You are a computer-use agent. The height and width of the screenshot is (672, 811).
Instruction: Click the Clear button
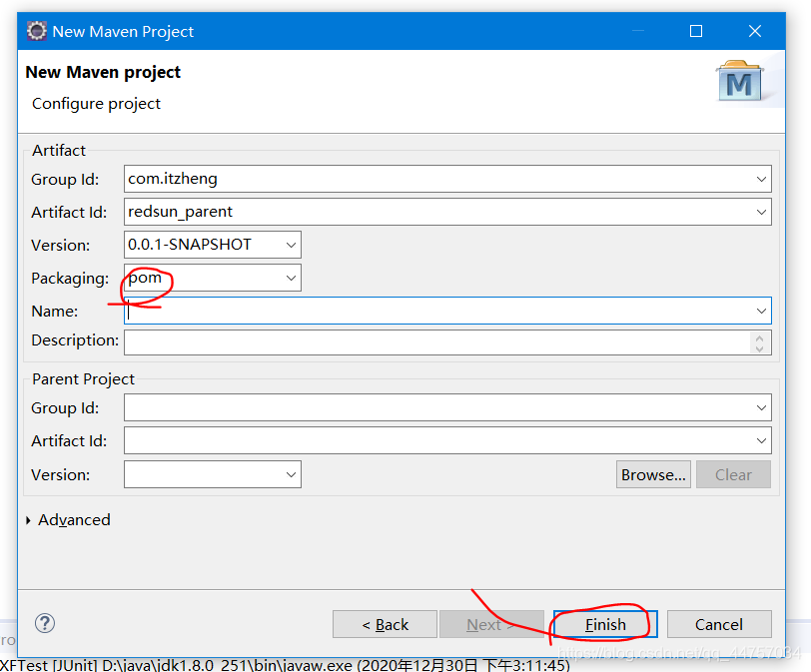(733, 474)
